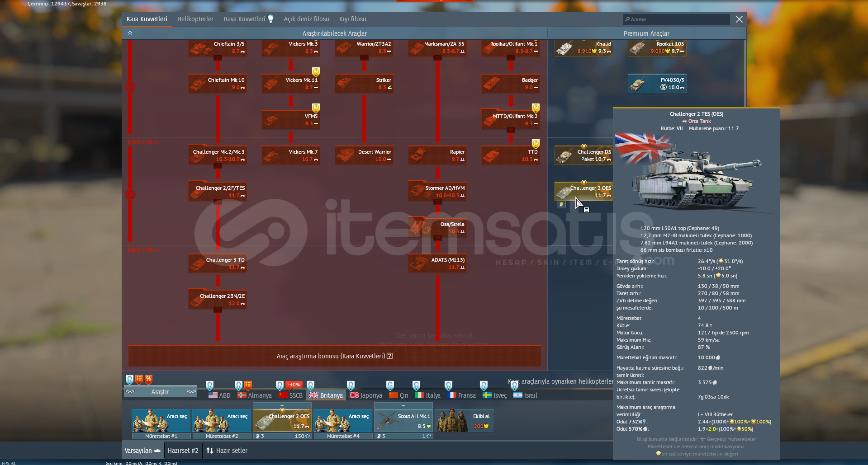Choose the ABD nation
The height and width of the screenshot is (465, 868).
[x=219, y=395]
